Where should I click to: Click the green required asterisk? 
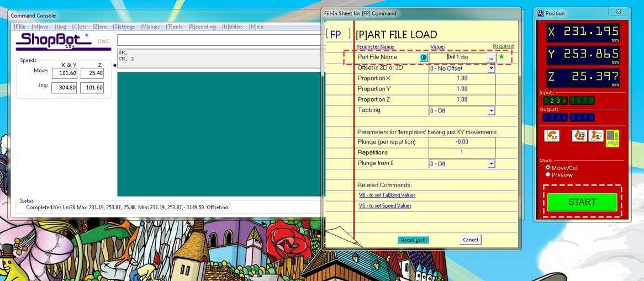501,57
